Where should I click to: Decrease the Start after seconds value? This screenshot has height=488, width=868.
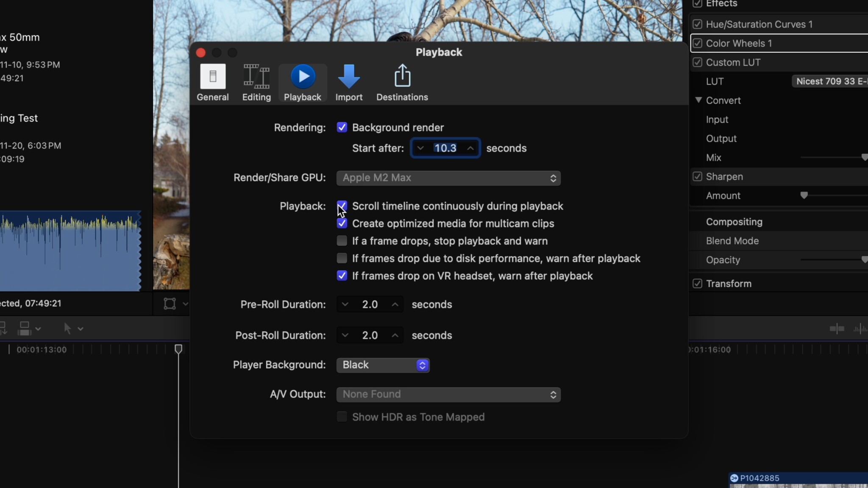[x=420, y=148]
